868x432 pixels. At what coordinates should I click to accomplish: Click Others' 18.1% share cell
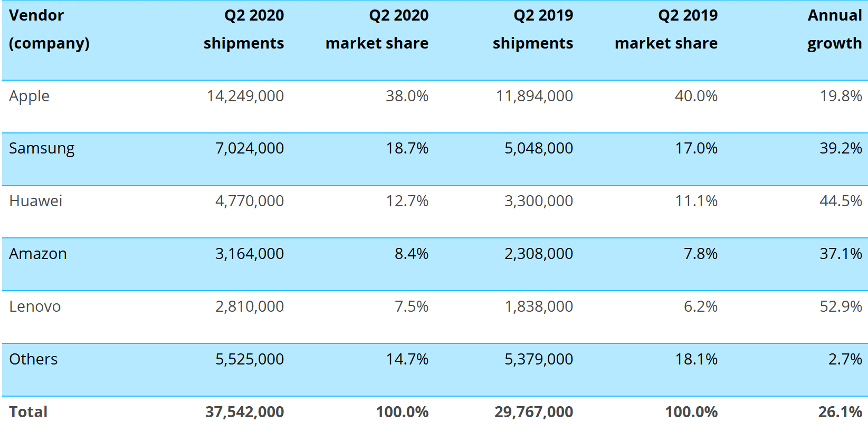(696, 359)
